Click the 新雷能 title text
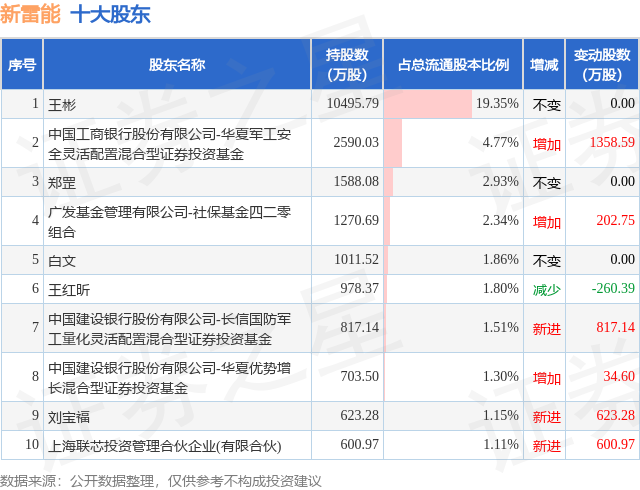Viewport: 640px width, 490px height. coord(31,14)
